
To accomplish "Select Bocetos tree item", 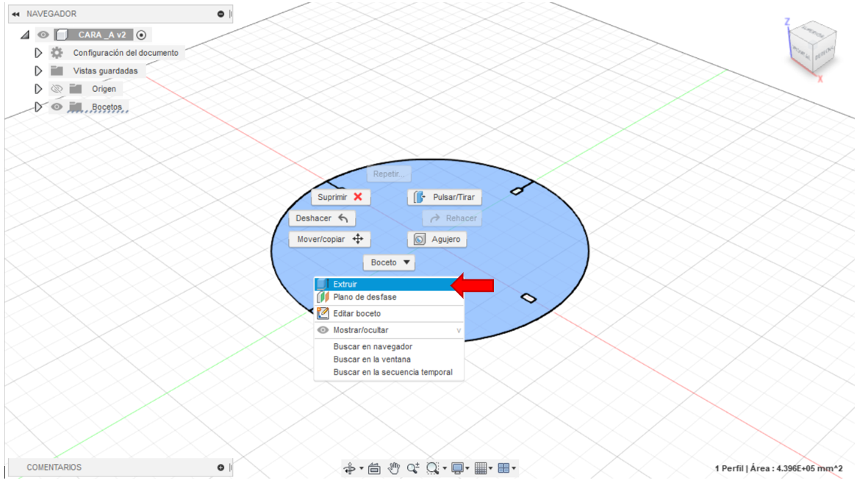I will (x=107, y=107).
